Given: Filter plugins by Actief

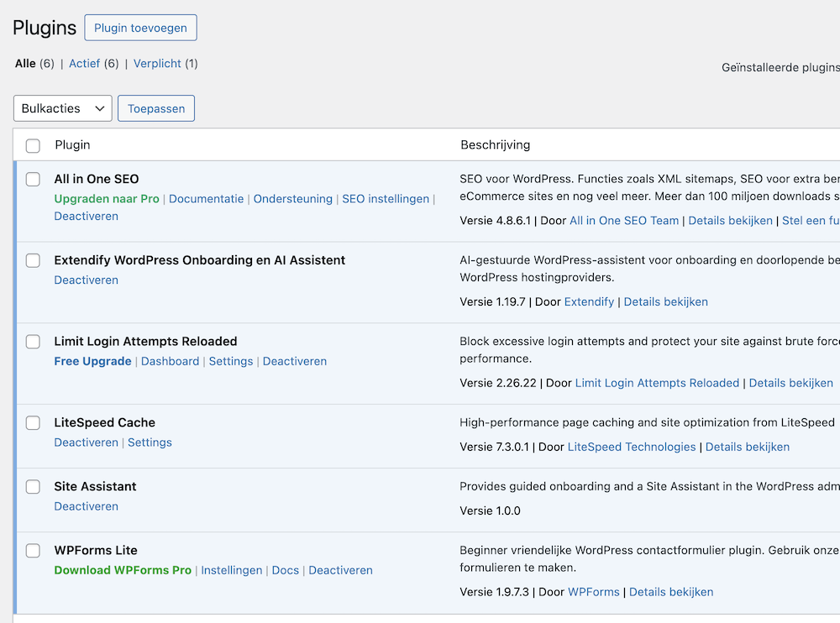Looking at the screenshot, I should (84, 64).
